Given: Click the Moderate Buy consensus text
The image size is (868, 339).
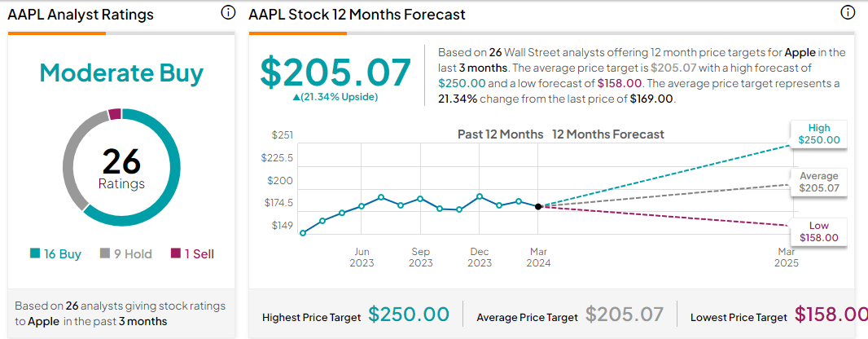Looking at the screenshot, I should coord(121,73).
